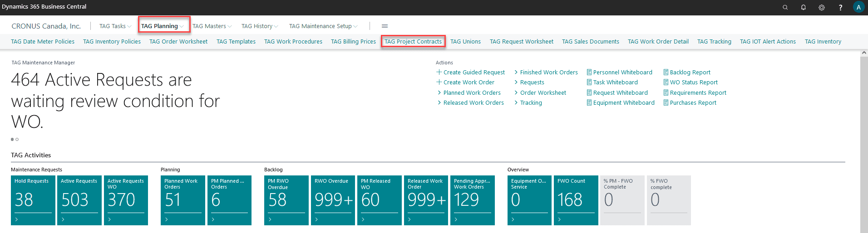This screenshot has width=868, height=233.
Task: Open the user account avatar A
Action: pos(858,7)
